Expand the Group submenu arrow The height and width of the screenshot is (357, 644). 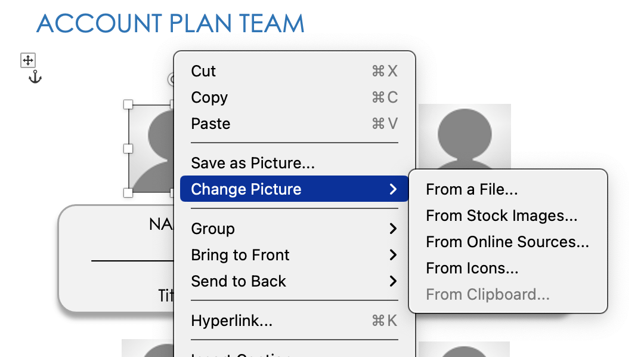point(393,229)
